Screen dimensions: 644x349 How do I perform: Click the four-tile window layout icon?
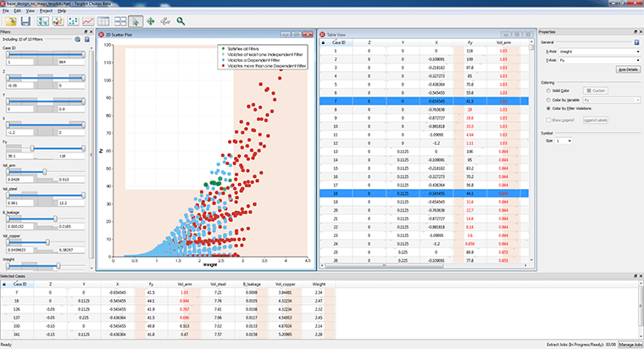[x=120, y=21]
